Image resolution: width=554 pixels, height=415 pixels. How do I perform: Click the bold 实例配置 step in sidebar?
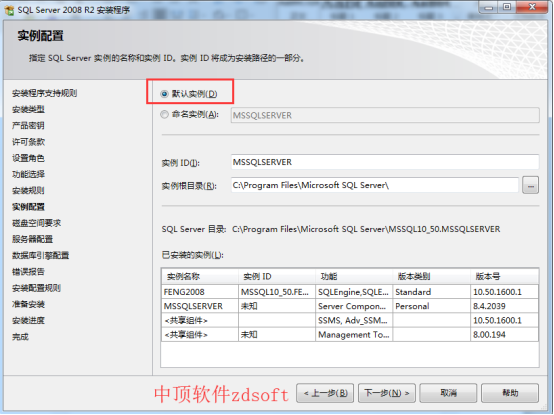(28, 207)
